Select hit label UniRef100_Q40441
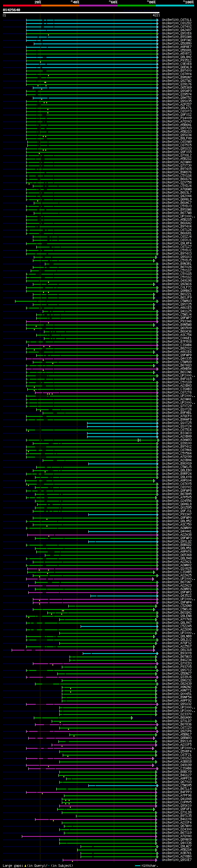 pyautogui.click(x=176, y=531)
